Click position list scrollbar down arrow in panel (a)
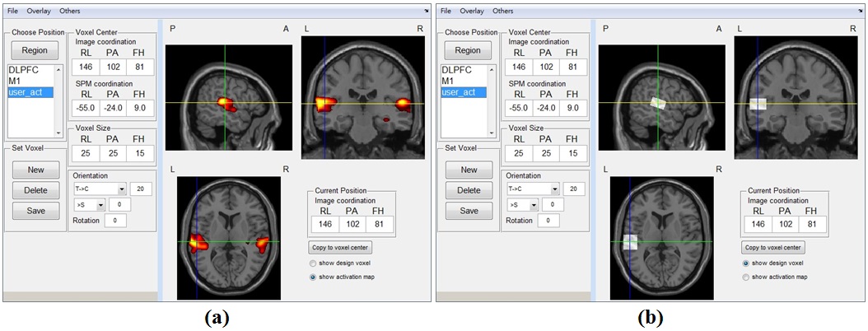Viewport: 868px width, 331px height. click(58, 133)
